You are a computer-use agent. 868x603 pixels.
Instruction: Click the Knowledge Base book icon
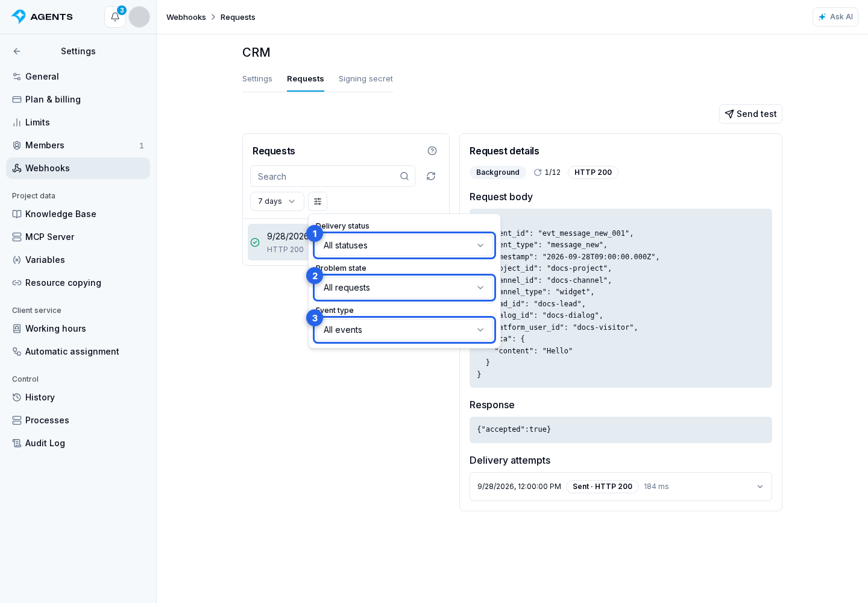point(17,214)
